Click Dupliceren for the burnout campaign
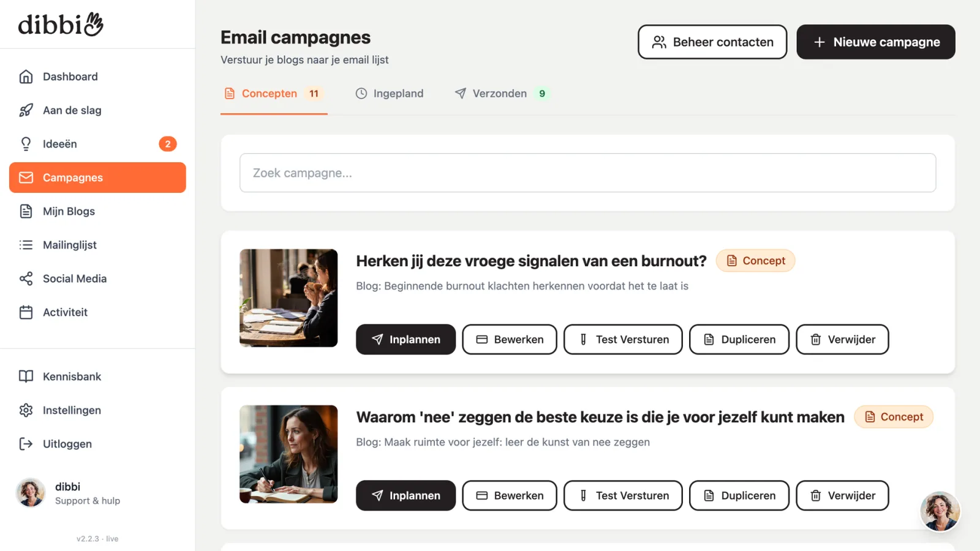Screen dimensions: 980x551 pos(739,339)
